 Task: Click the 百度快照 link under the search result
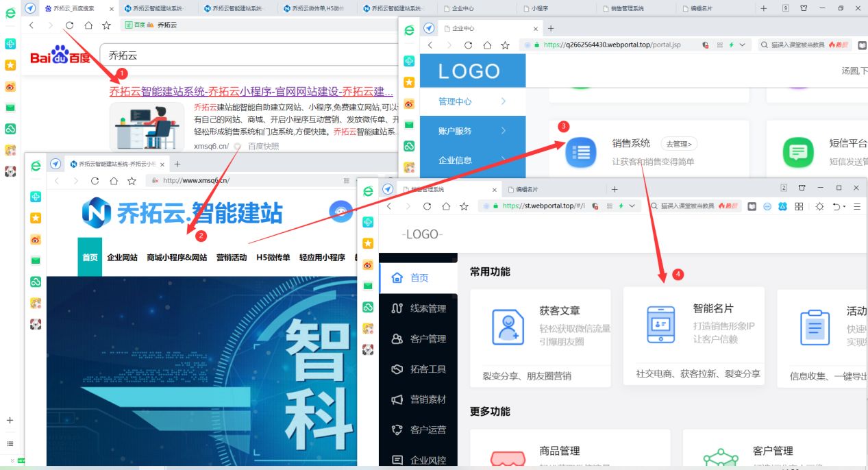click(x=264, y=146)
